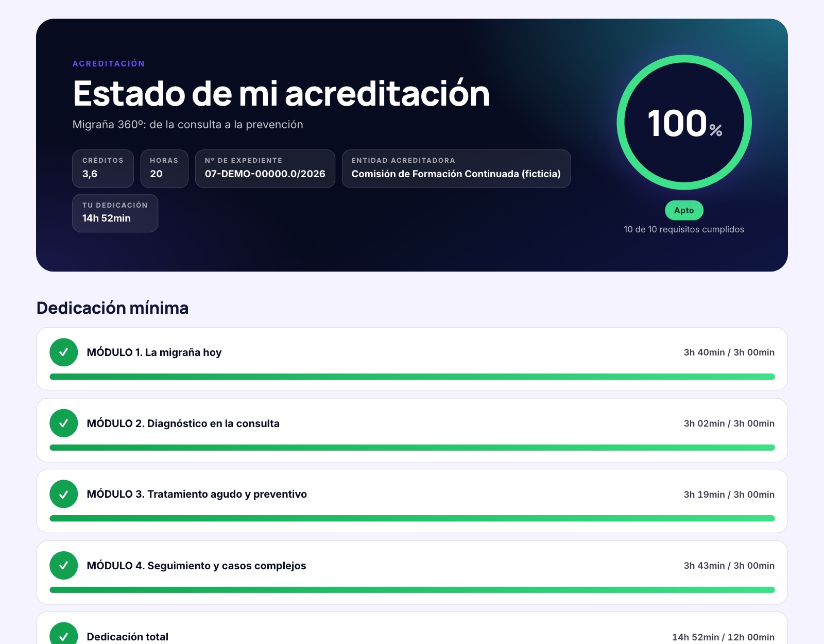824x644 pixels.
Task: Click the '3h 40min / 3h 00min' time value
Action: tap(729, 352)
